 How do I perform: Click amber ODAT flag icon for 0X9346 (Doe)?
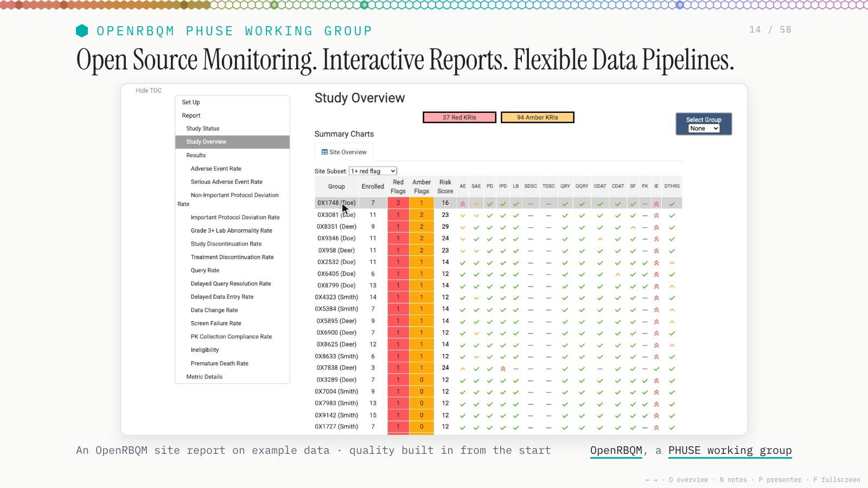(x=600, y=239)
